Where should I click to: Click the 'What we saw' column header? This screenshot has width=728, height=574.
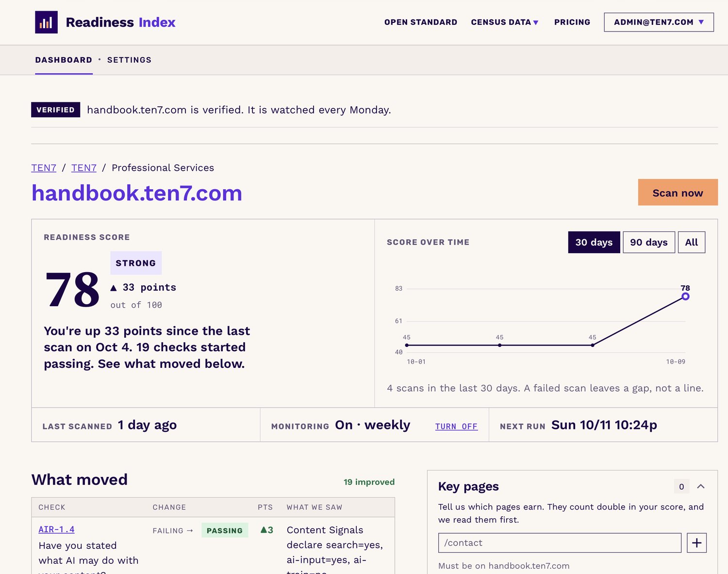pos(314,507)
